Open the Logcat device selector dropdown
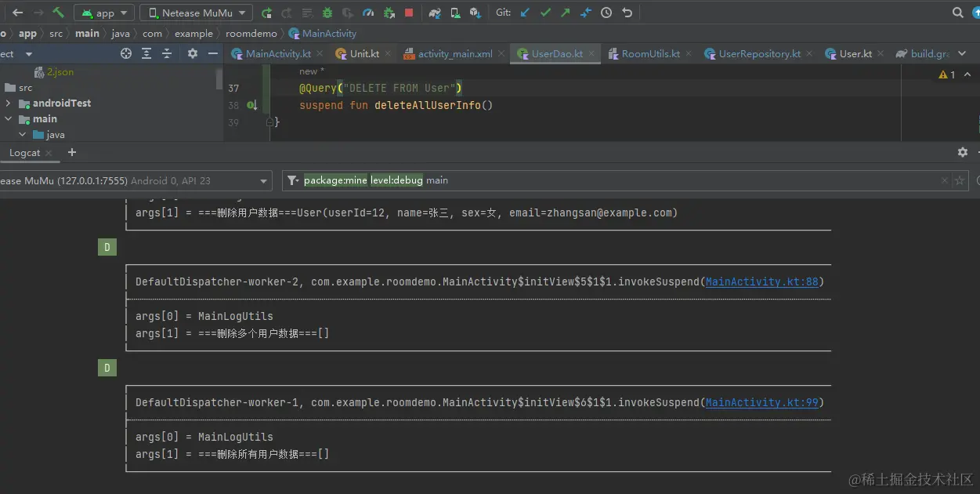The width and height of the screenshot is (980, 494). (135, 180)
